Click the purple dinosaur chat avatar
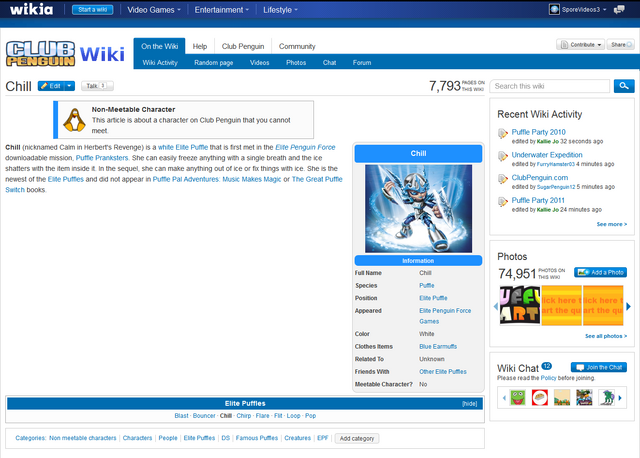Screen dimensions: 640x458 [x=607, y=398]
